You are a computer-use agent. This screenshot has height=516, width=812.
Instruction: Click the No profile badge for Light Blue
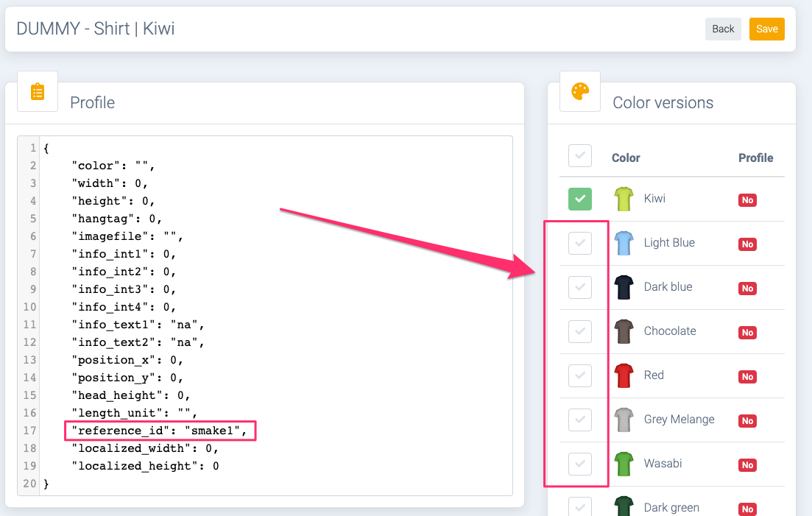(x=747, y=244)
